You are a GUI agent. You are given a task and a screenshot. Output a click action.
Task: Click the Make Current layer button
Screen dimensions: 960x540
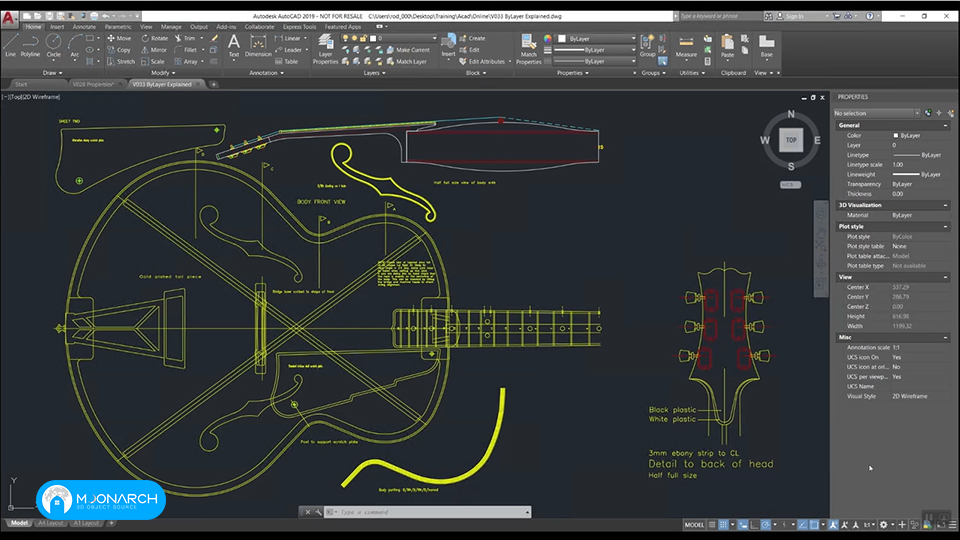click(408, 50)
